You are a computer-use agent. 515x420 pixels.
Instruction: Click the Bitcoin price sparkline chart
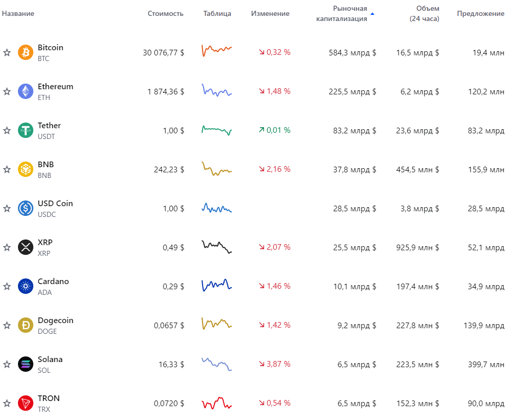coord(216,50)
